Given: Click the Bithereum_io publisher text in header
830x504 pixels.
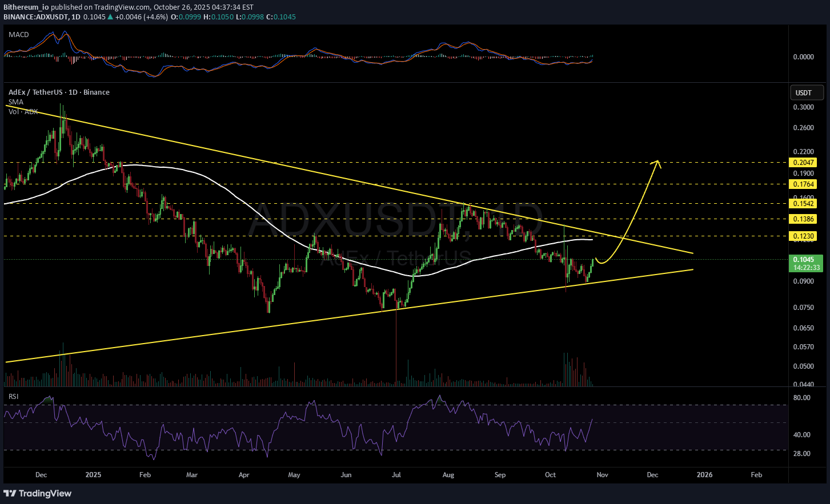Looking at the screenshot, I should click(26, 7).
